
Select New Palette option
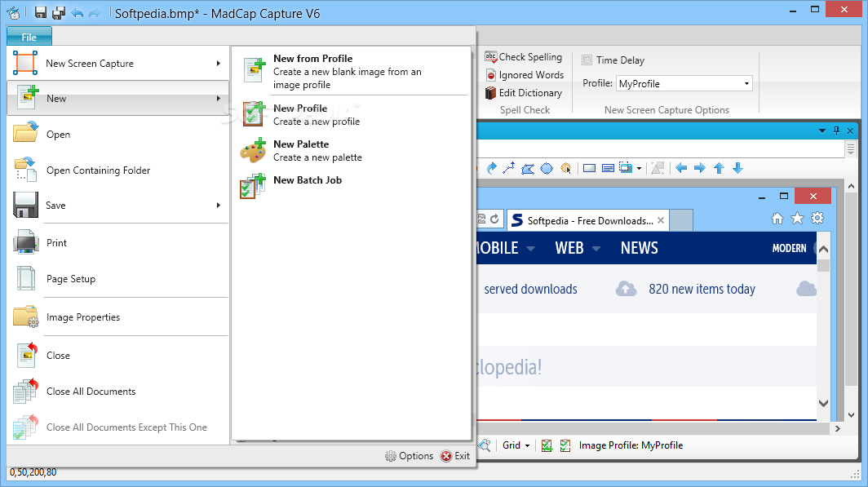(352, 151)
